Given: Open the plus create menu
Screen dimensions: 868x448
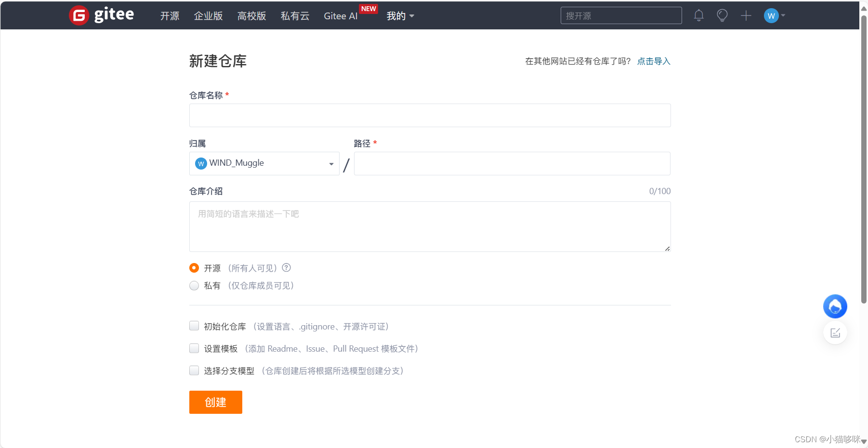Looking at the screenshot, I should [745, 15].
